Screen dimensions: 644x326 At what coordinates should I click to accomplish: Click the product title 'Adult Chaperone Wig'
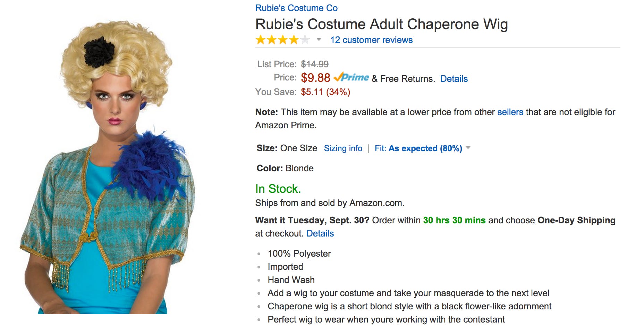[381, 24]
